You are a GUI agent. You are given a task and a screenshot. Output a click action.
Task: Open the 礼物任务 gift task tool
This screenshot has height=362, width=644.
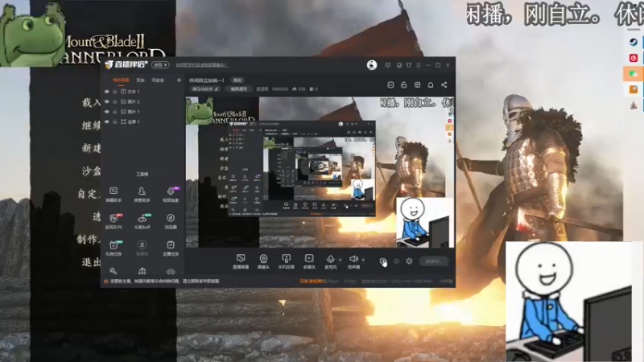(x=114, y=248)
